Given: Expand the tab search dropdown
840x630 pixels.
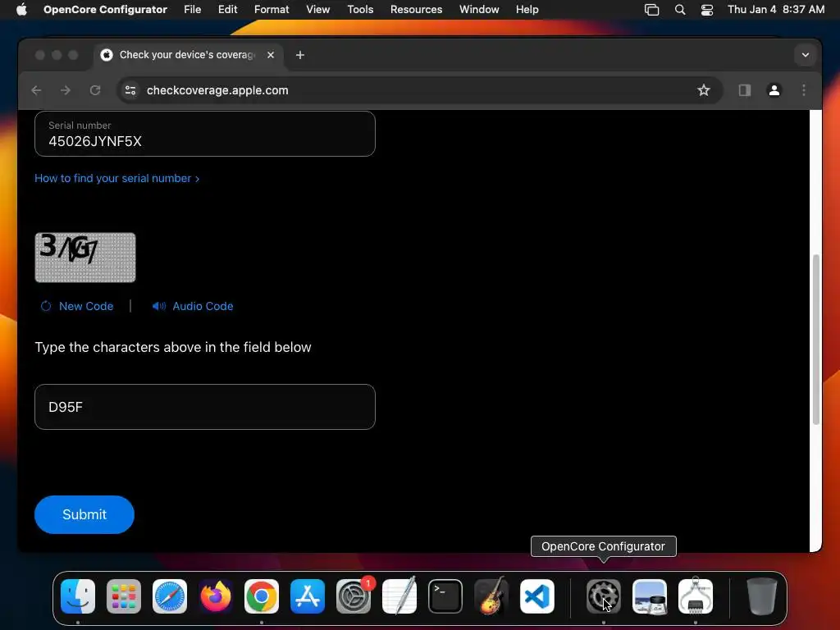Looking at the screenshot, I should point(806,55).
